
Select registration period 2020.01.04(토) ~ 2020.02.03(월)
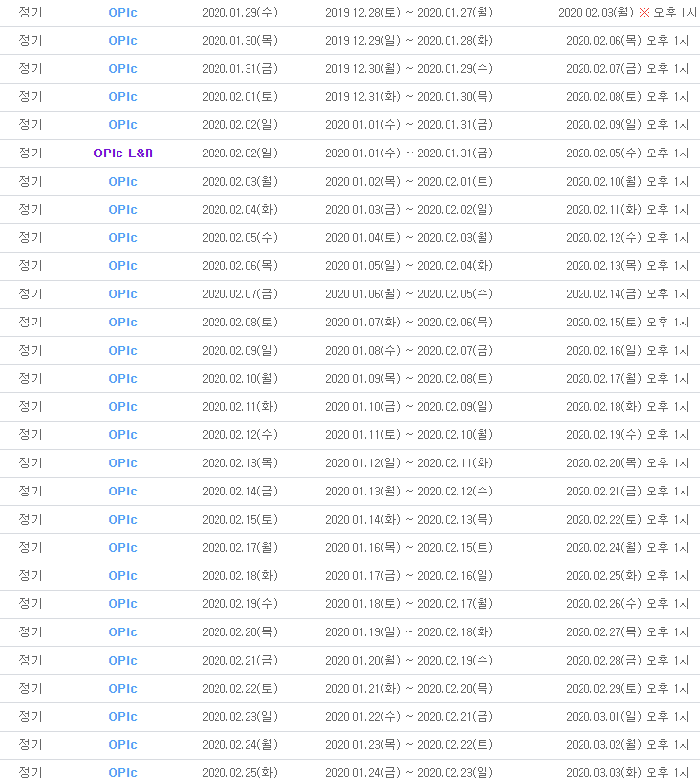pos(409,237)
